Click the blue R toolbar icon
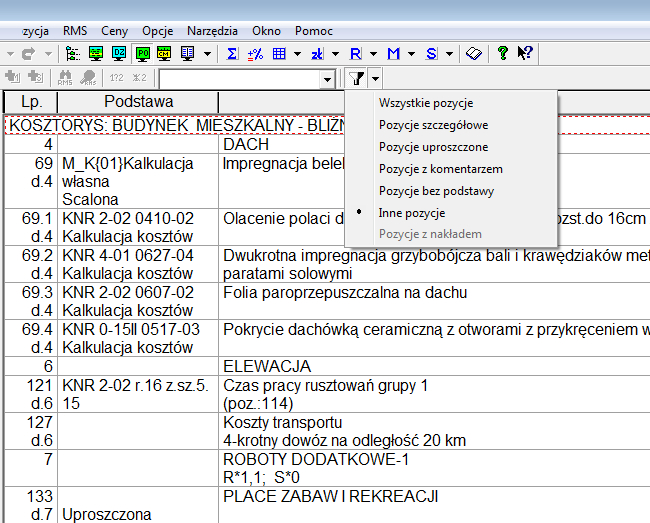Screen dimensions: 650x523 pyautogui.click(x=354, y=53)
